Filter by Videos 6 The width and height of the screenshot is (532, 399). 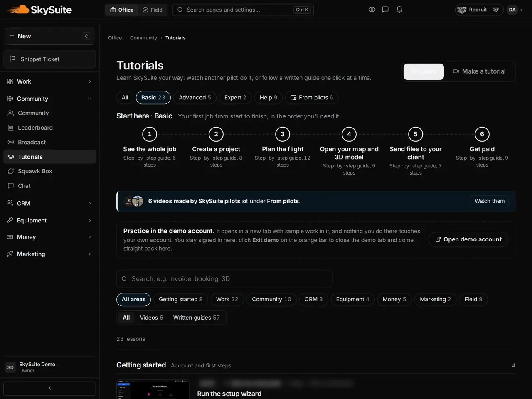pyautogui.click(x=151, y=318)
